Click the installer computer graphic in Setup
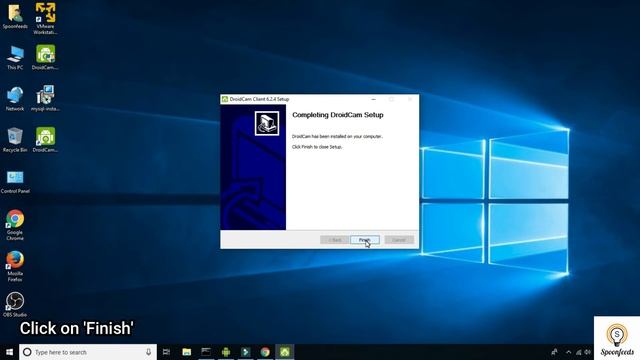Image resolution: width=640 pixels, height=360 pixels. pos(267,123)
